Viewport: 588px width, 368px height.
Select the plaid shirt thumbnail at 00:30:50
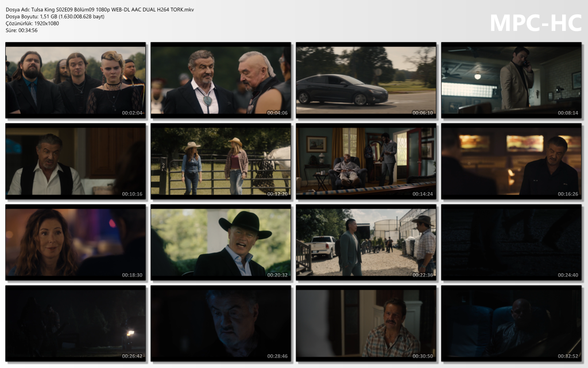[x=366, y=323]
